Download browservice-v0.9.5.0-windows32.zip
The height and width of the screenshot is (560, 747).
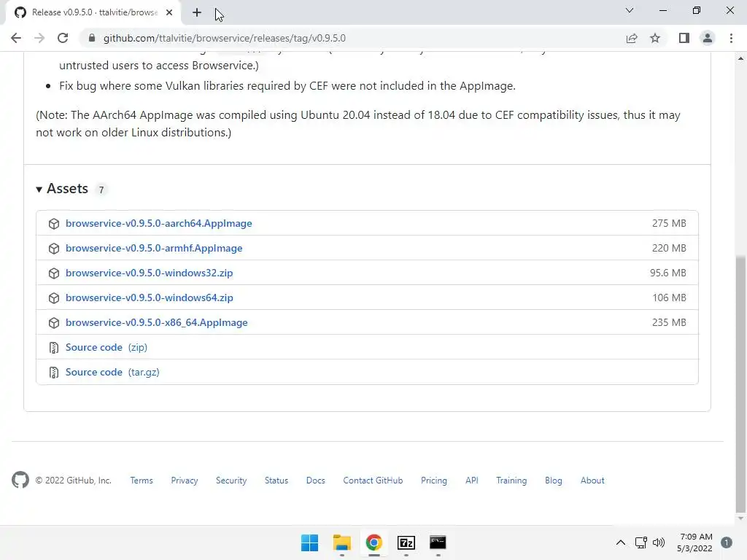tap(149, 273)
